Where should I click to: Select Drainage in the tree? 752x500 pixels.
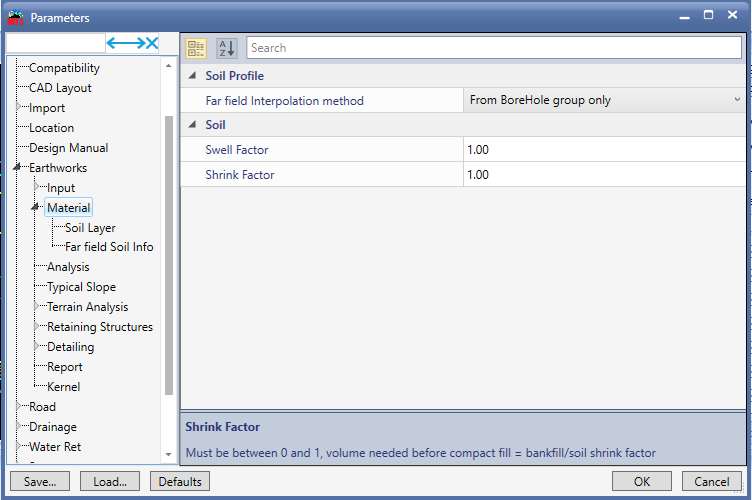coord(53,427)
